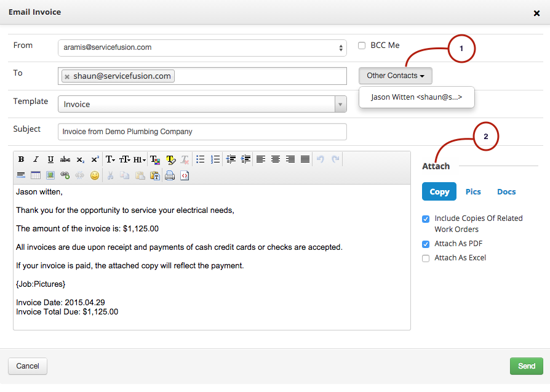550x392 pixels.
Task: Open the Other Contacts dropdown
Action: [x=395, y=75]
